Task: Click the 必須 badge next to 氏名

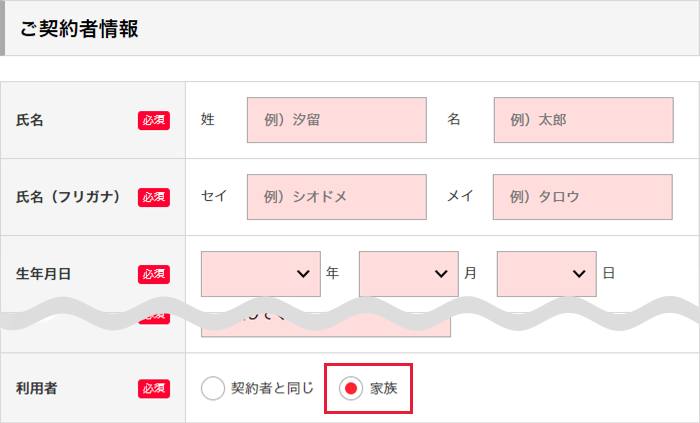Action: coord(154,120)
